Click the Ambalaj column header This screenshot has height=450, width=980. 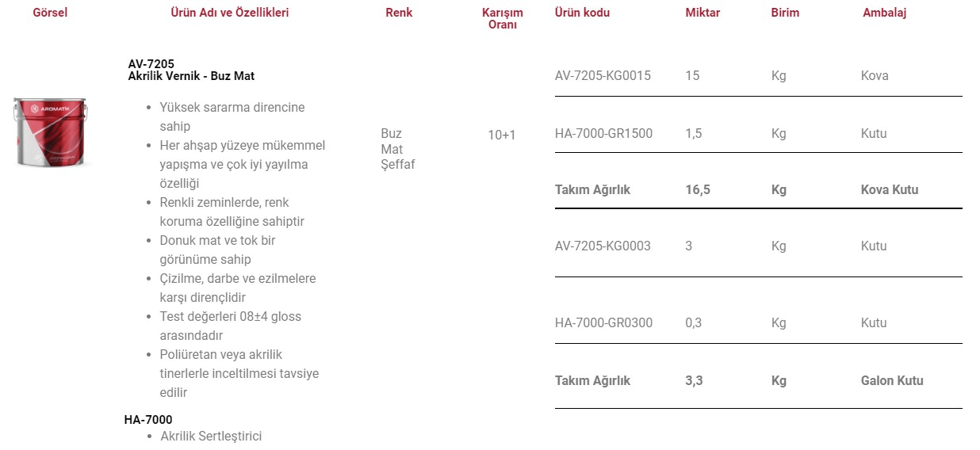pyautogui.click(x=885, y=13)
